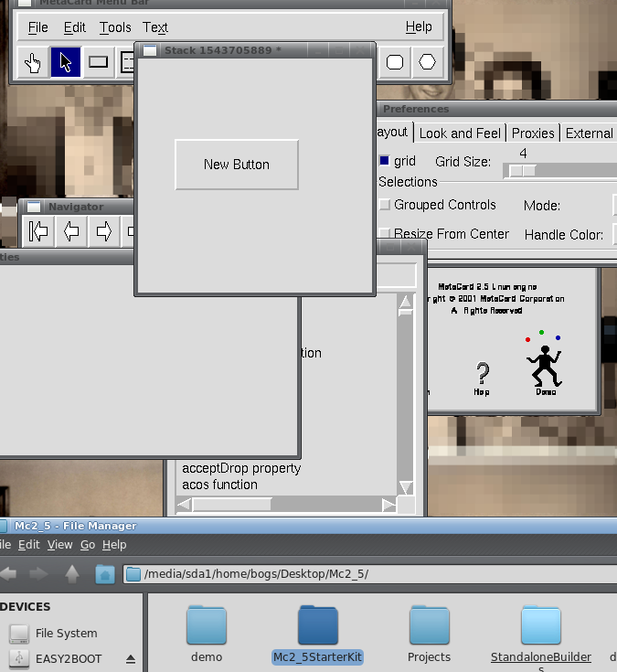Select the Pointer arrow tool
Viewport: 617px width, 672px height.
tap(65, 63)
